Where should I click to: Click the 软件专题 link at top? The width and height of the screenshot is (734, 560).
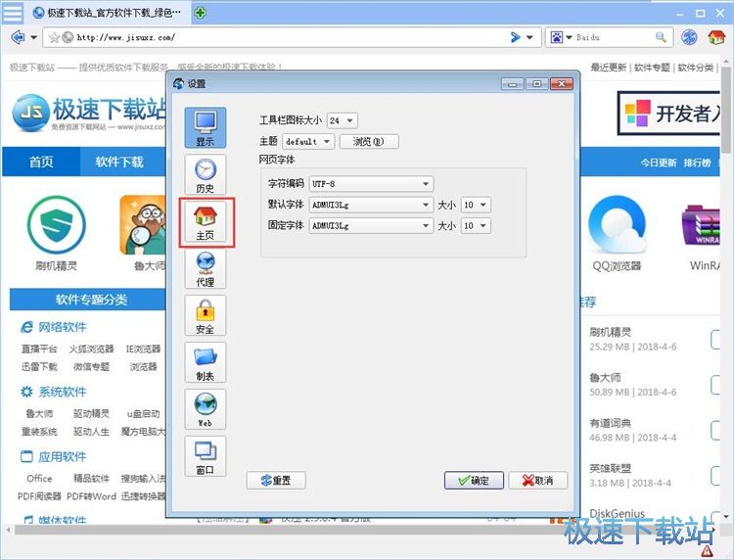(652, 68)
